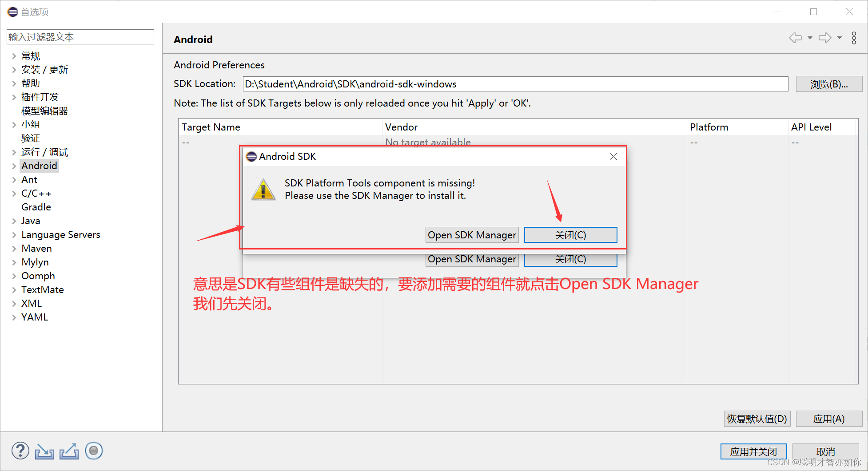868x471 pixels.
Task: Click the import preferences icon
Action: tap(44, 451)
